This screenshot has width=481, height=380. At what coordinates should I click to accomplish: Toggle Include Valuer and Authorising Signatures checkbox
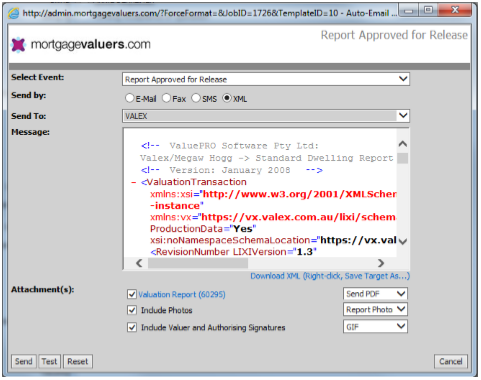[x=132, y=327]
